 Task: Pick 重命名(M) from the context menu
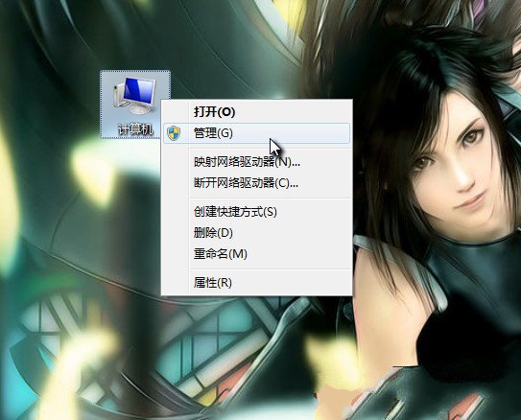256,254
